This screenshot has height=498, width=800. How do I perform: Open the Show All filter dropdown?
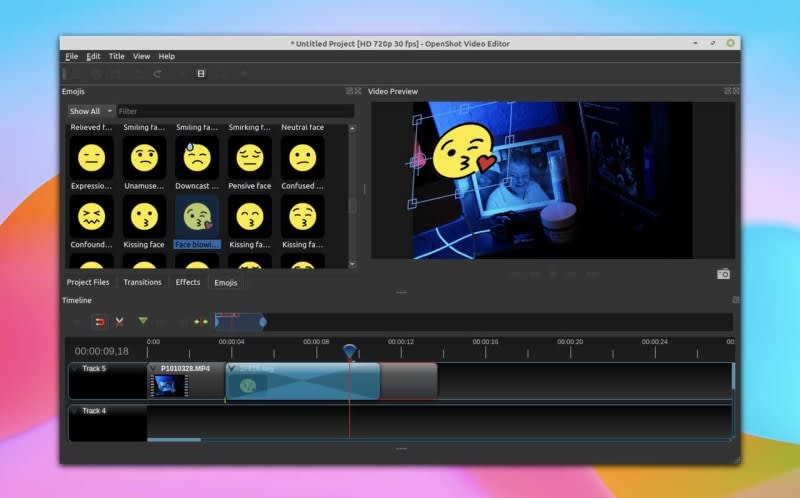(x=90, y=111)
